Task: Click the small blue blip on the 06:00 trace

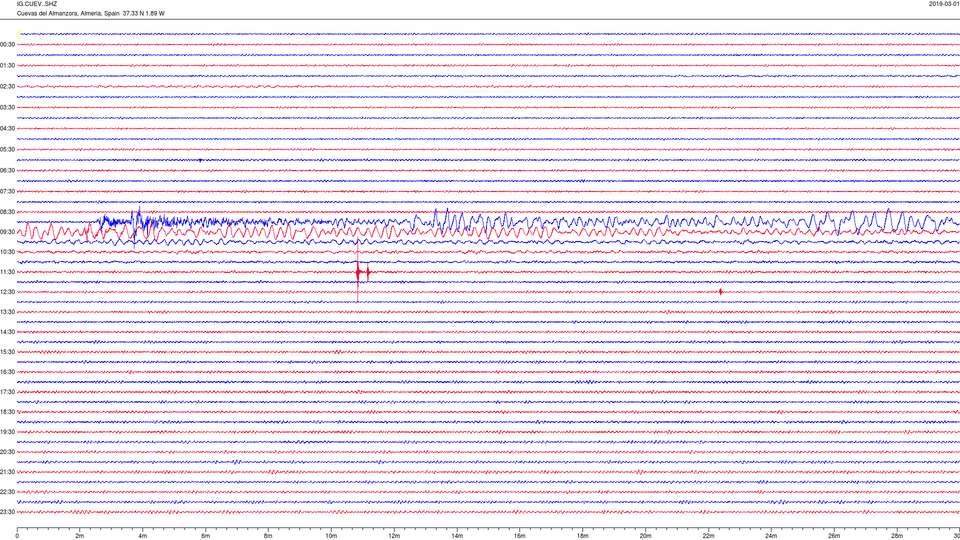Action: pos(200,160)
